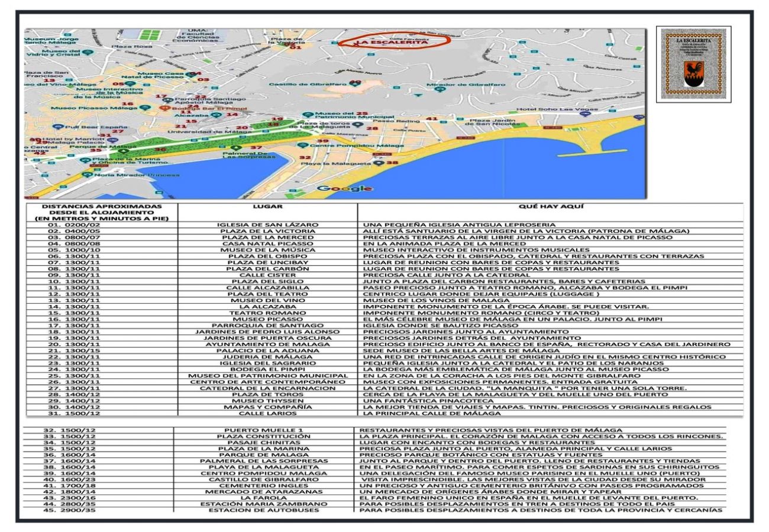Click the Plaza Rosa map label
The height and width of the screenshot is (532, 769).
point(131,46)
